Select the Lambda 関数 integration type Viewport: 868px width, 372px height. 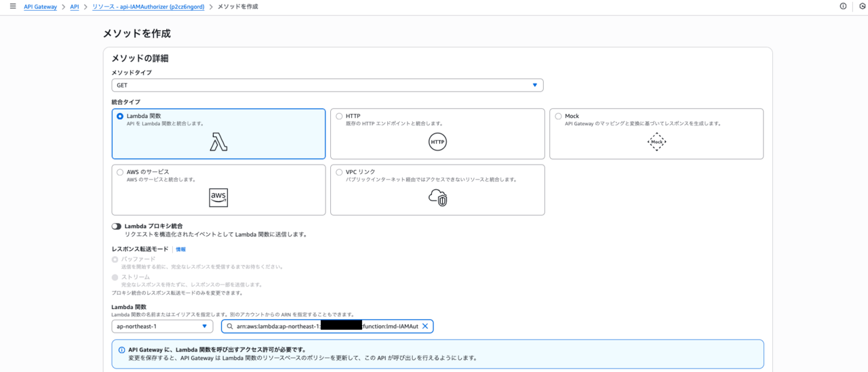(120, 117)
